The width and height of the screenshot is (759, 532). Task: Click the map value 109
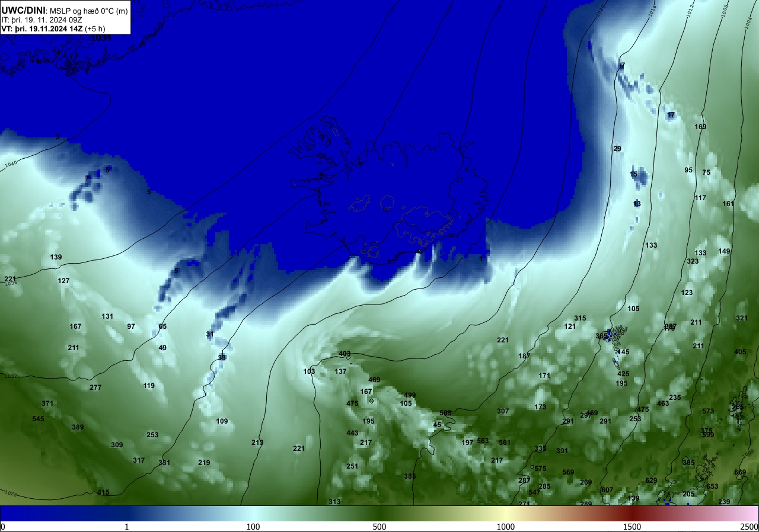222,421
